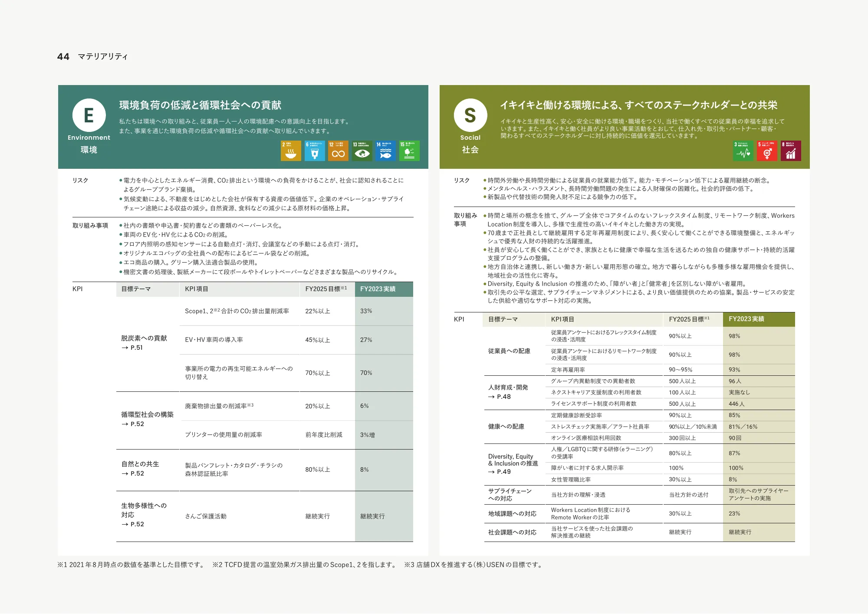Viewport: 868px width, 614px height.
Task: Click the SDG 2 zero hunger icon
Action: coord(291,151)
